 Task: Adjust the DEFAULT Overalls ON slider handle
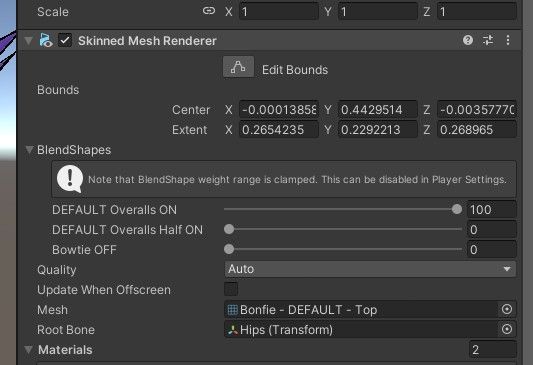pos(457,209)
